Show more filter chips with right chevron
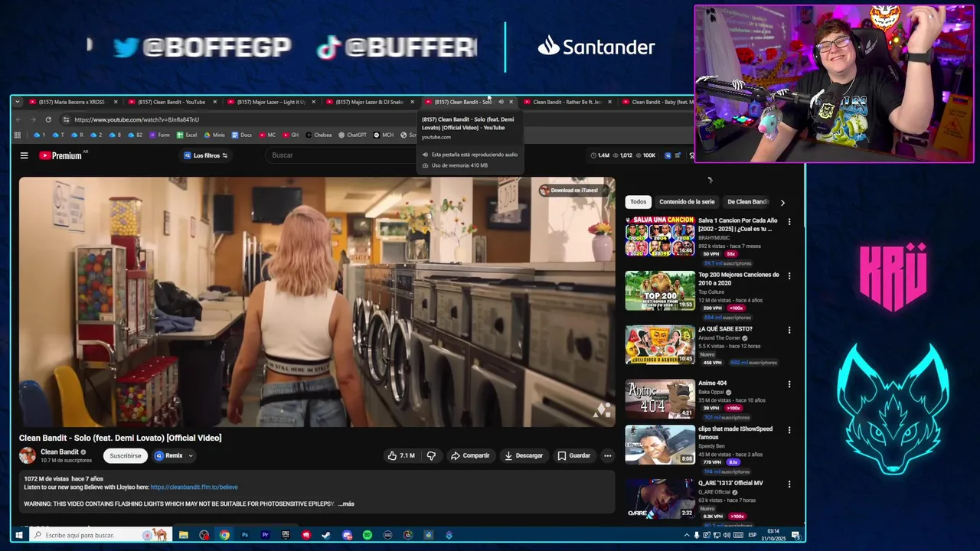The width and height of the screenshot is (980, 551). coord(782,202)
